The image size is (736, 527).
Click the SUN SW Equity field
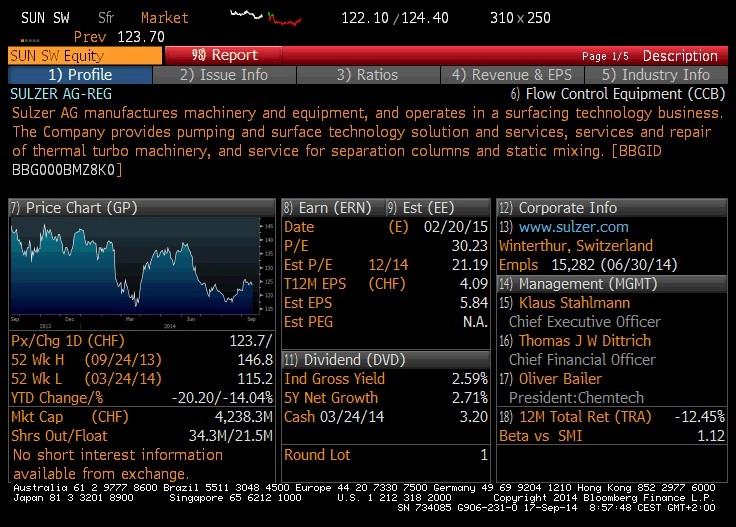tap(85, 56)
